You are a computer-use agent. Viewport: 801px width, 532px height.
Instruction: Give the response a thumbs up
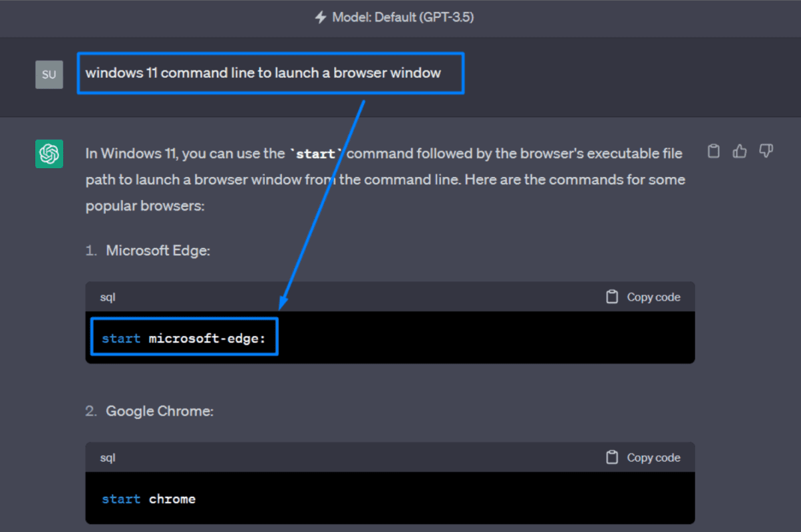740,152
